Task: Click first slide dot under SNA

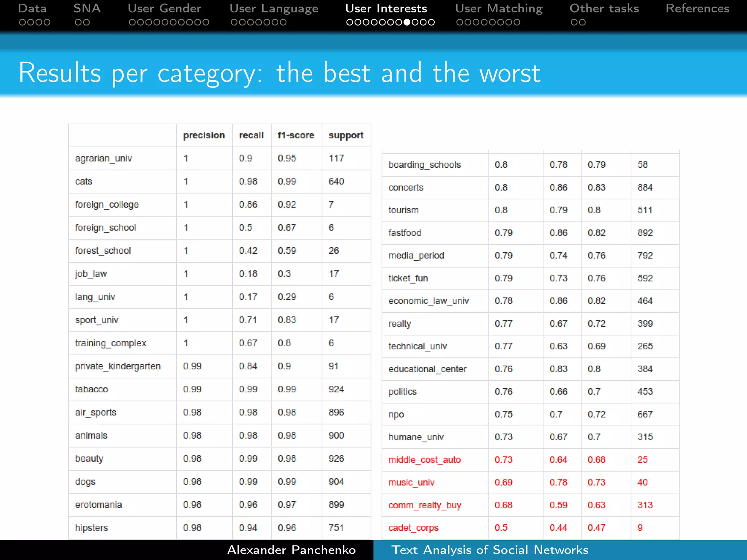Action: pyautogui.click(x=78, y=22)
